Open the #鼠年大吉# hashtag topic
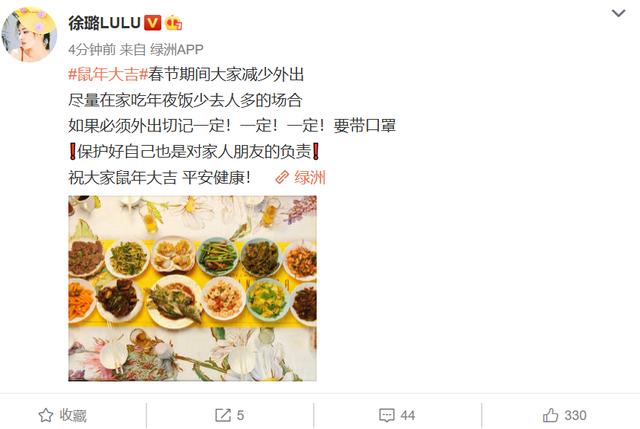 click(x=108, y=74)
